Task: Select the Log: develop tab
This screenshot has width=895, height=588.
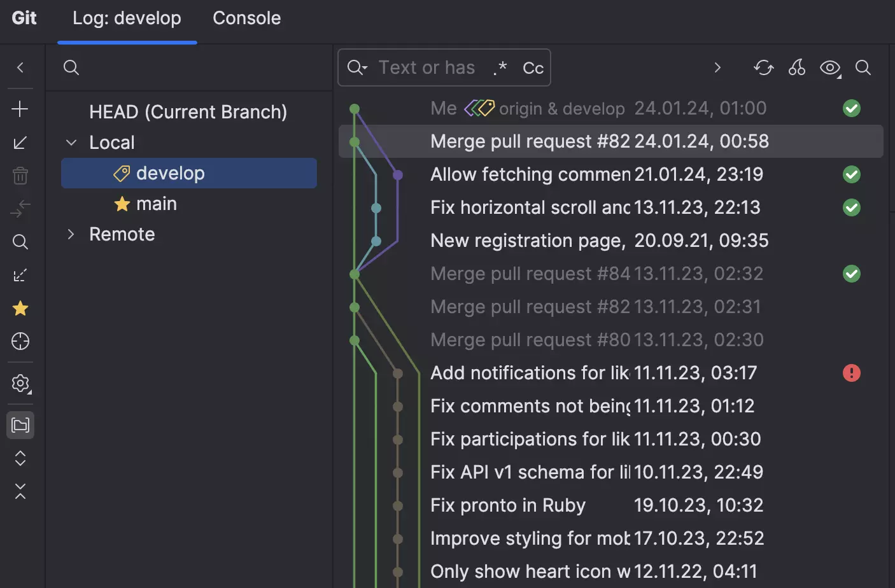Action: point(127,18)
